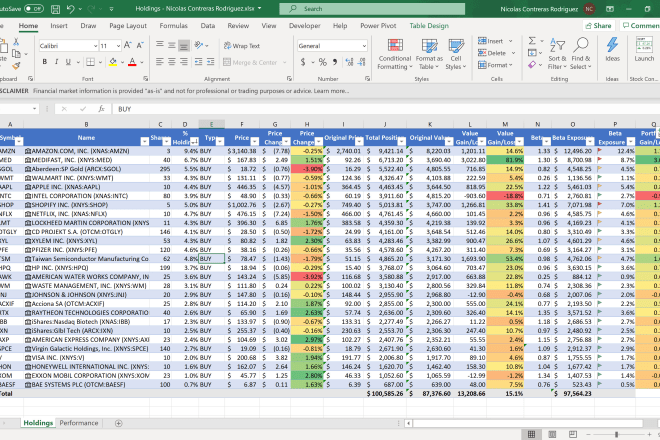Open the Format cells menu
This screenshot has height=440, width=660.
495,65
